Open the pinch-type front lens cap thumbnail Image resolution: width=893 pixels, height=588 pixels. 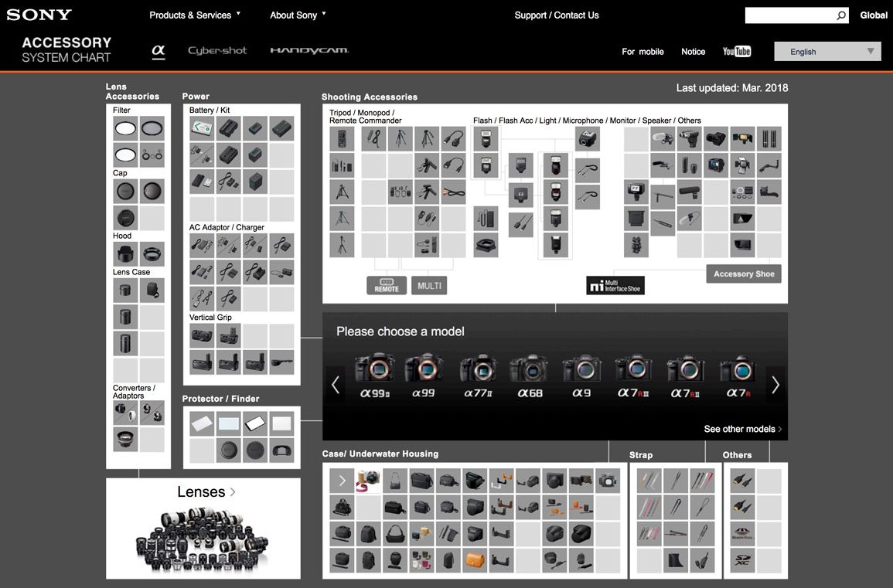click(125, 217)
